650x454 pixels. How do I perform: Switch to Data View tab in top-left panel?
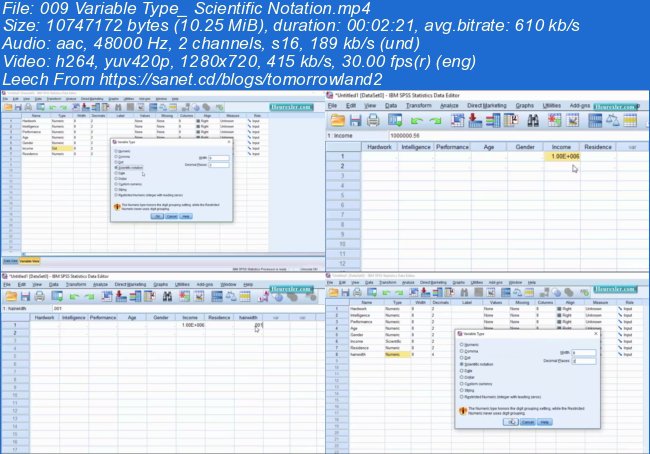(10, 261)
